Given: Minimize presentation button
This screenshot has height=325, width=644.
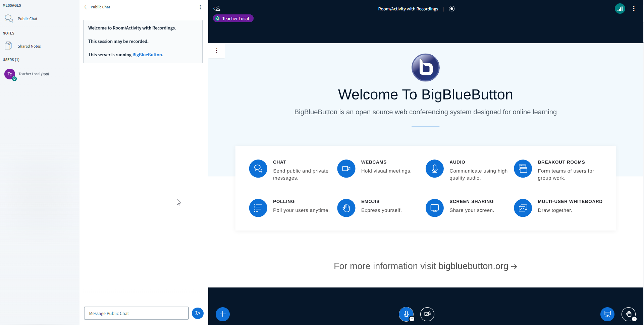Looking at the screenshot, I should (x=607, y=314).
